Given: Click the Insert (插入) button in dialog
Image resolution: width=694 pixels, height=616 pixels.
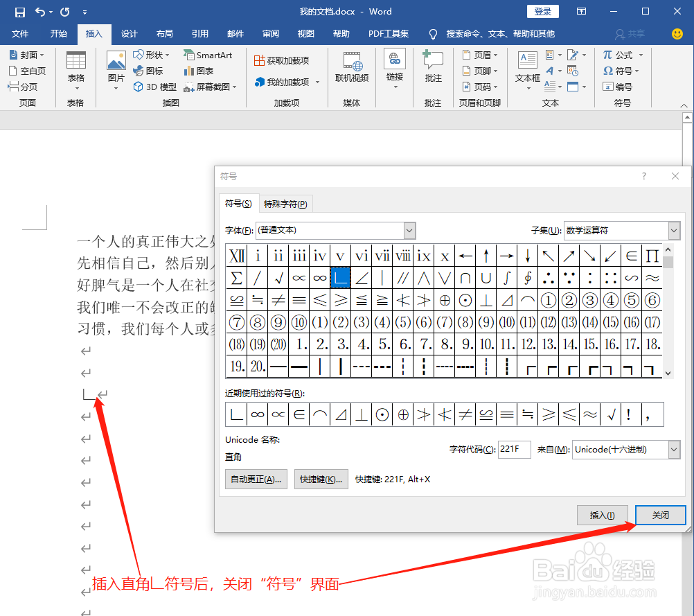Looking at the screenshot, I should click(602, 515).
